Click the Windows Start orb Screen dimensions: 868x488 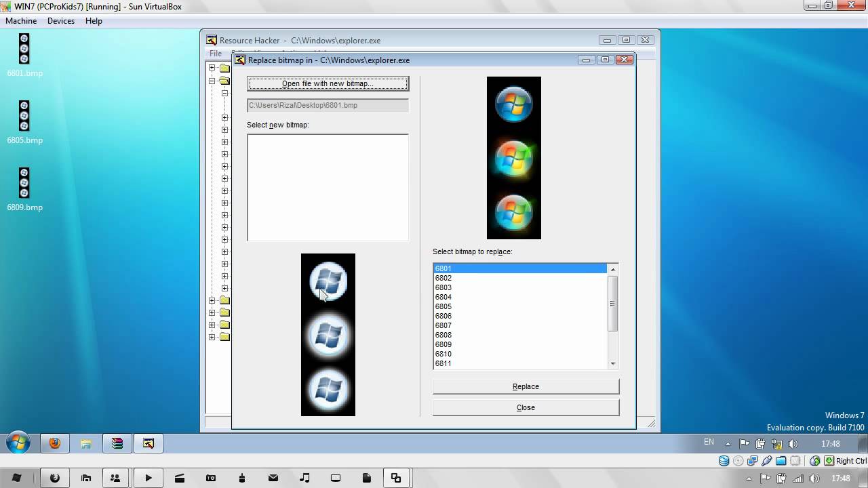click(x=18, y=443)
